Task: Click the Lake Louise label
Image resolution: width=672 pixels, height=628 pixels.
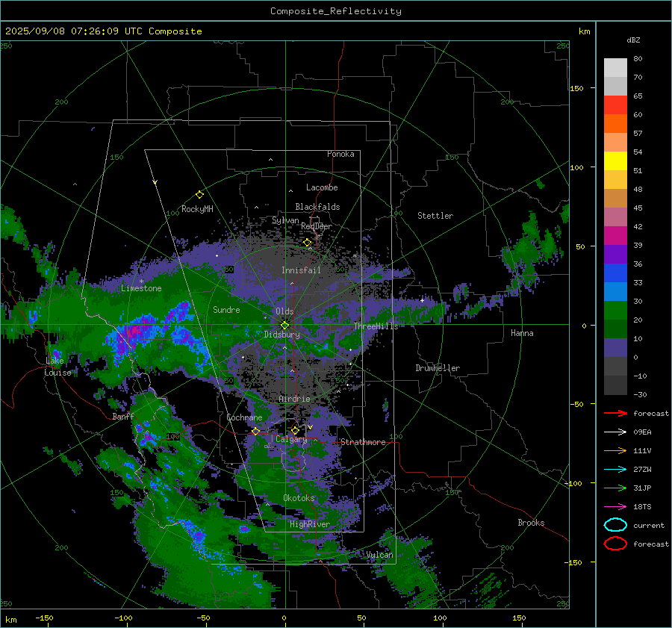Action: (57, 367)
